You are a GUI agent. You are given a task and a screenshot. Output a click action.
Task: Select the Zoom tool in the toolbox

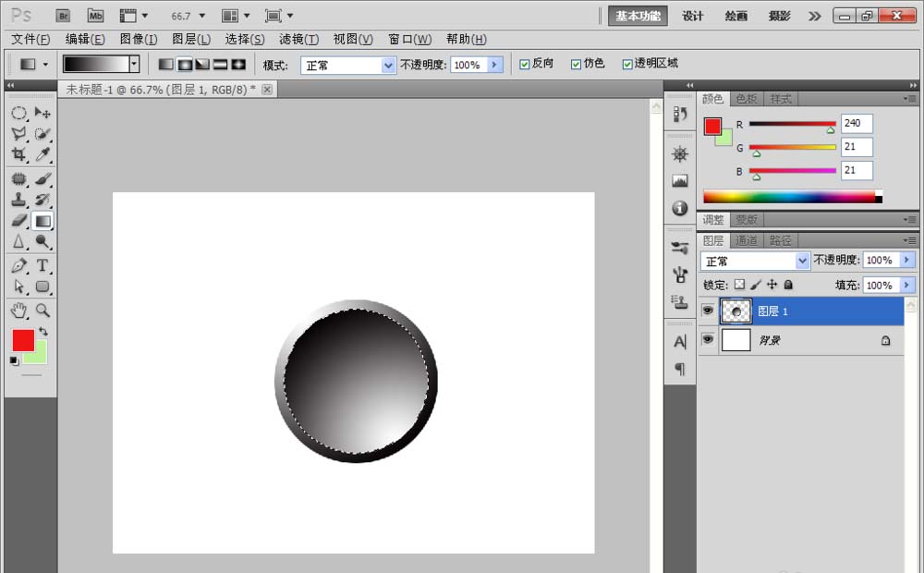point(43,311)
